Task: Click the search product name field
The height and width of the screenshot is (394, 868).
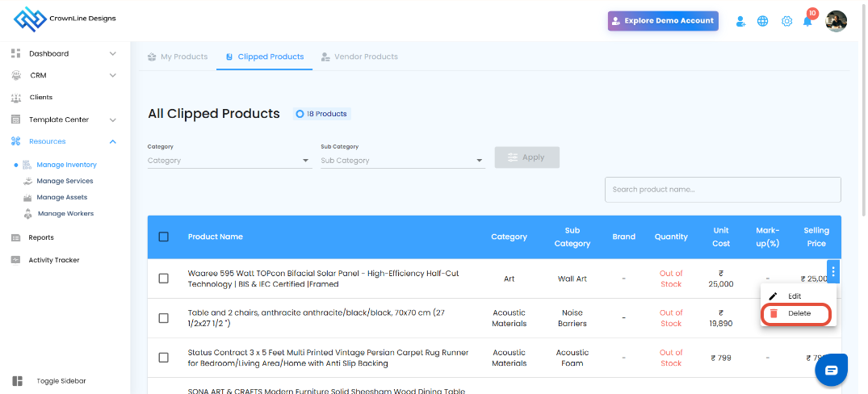Action: pos(722,190)
